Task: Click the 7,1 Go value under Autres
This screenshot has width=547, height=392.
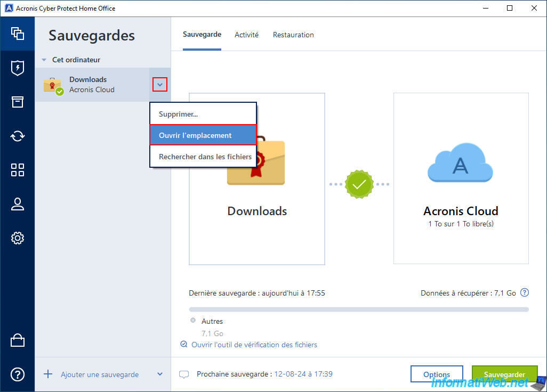Action: (x=212, y=333)
